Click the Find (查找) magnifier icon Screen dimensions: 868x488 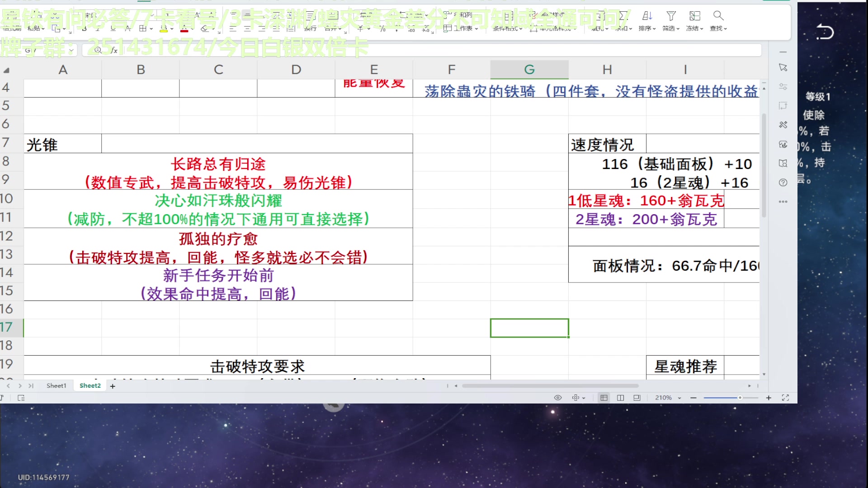click(x=718, y=16)
